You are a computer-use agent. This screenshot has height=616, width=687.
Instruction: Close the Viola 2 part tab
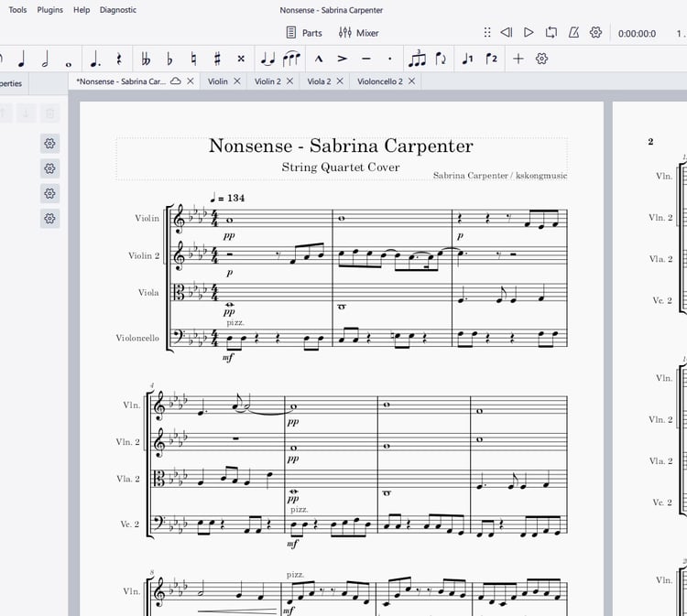(x=340, y=81)
